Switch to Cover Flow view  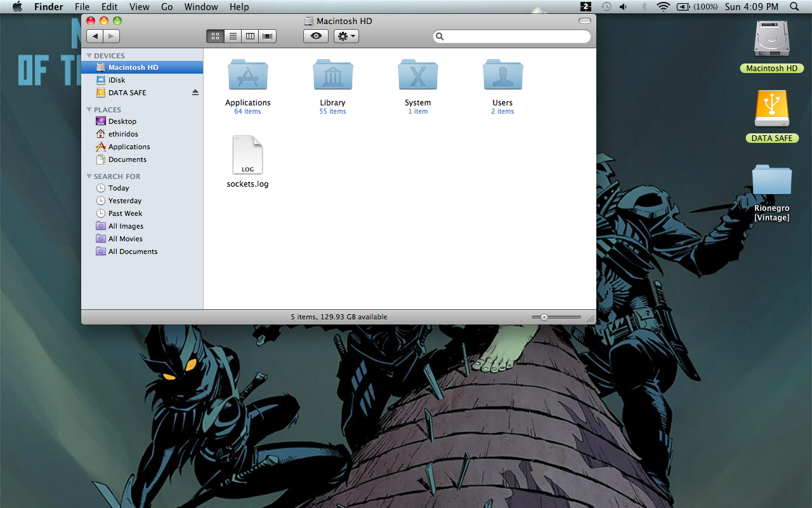pyautogui.click(x=268, y=36)
